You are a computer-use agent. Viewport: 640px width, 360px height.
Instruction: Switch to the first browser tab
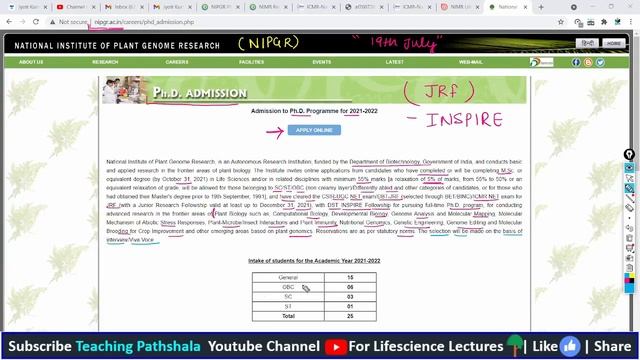[28, 7]
